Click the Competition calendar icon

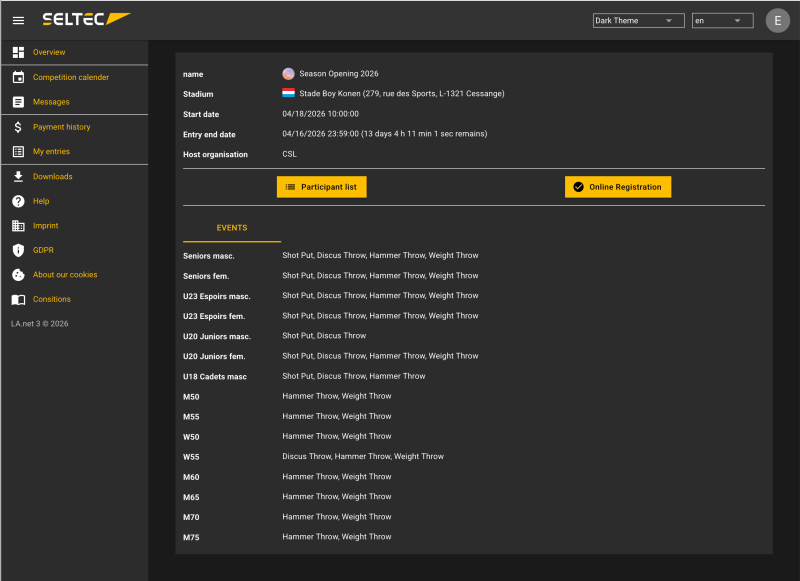pyautogui.click(x=18, y=77)
